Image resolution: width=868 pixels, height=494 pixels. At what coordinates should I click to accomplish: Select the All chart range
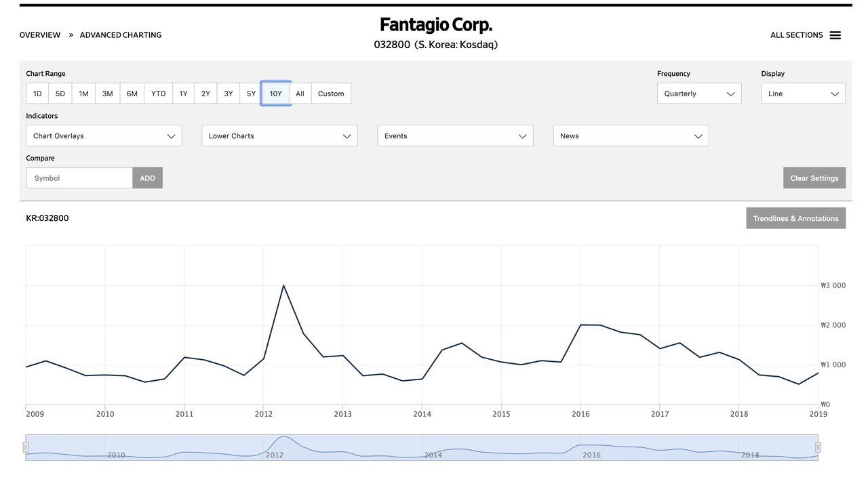pyautogui.click(x=300, y=94)
